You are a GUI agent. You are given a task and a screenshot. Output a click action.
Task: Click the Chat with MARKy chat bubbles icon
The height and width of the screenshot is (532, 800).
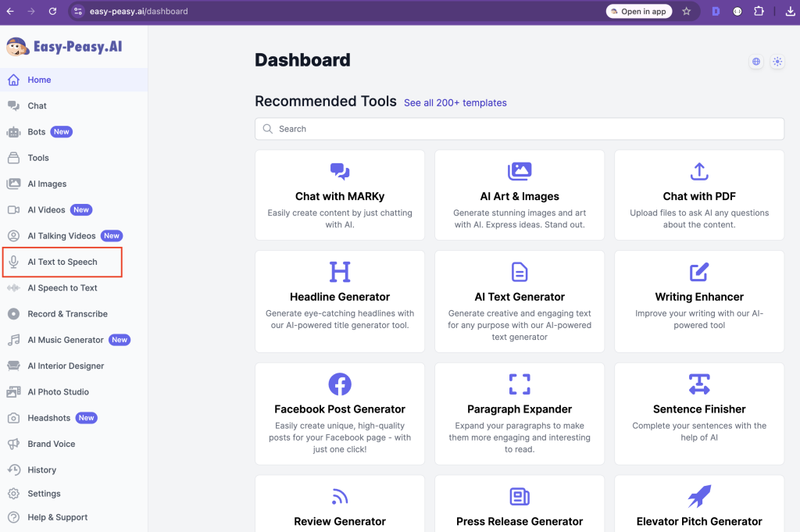[x=340, y=172]
